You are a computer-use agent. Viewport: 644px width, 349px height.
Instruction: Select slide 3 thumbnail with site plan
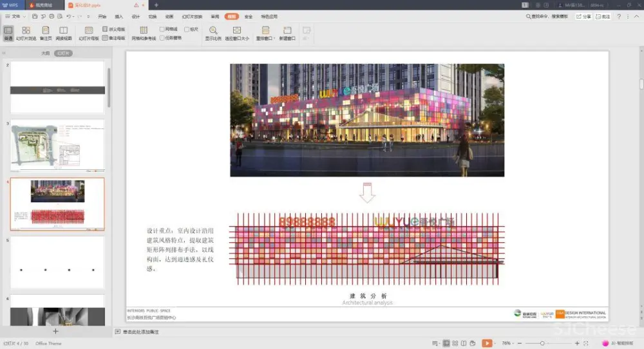[57, 145]
